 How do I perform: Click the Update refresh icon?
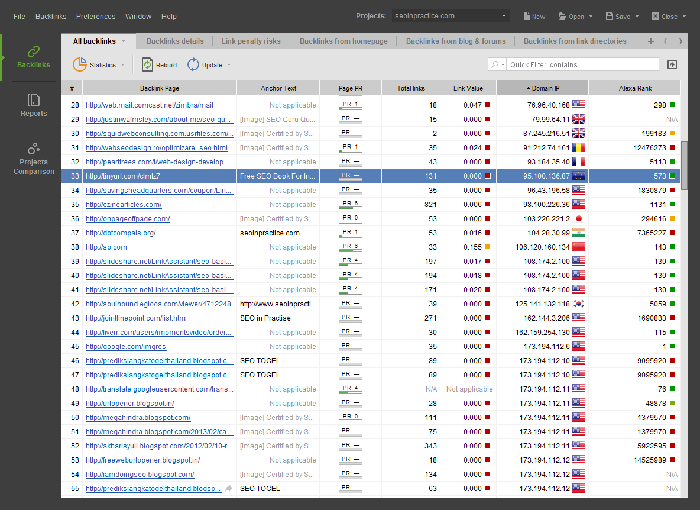[193, 64]
